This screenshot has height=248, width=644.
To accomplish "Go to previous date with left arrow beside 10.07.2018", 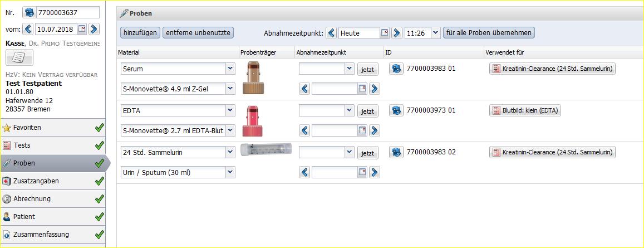I will pos(28,29).
